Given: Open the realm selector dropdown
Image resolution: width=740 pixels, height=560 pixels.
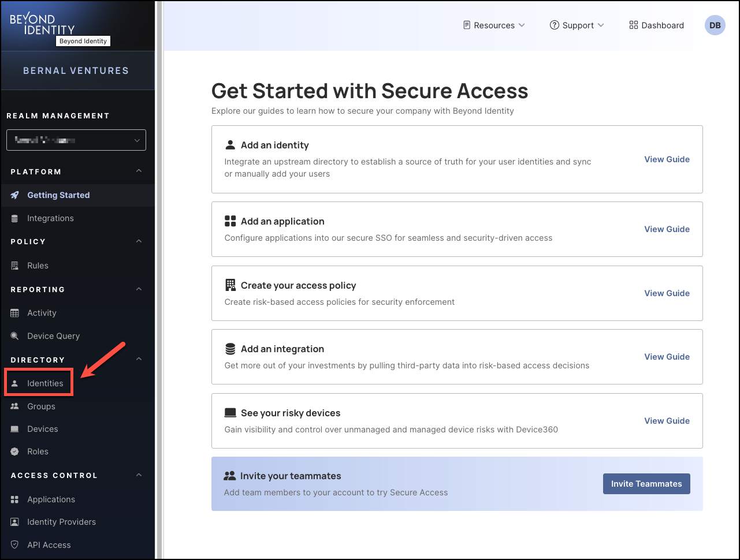Looking at the screenshot, I should point(76,140).
